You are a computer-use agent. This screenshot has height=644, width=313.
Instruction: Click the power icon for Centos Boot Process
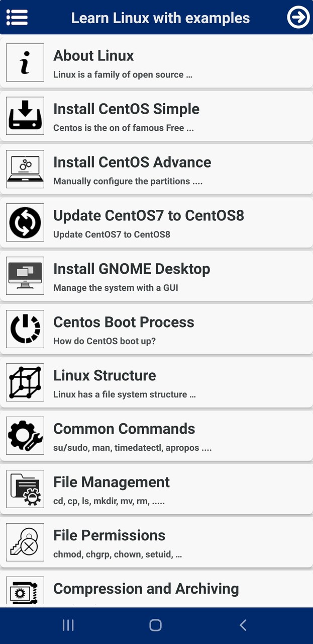pos(25,329)
